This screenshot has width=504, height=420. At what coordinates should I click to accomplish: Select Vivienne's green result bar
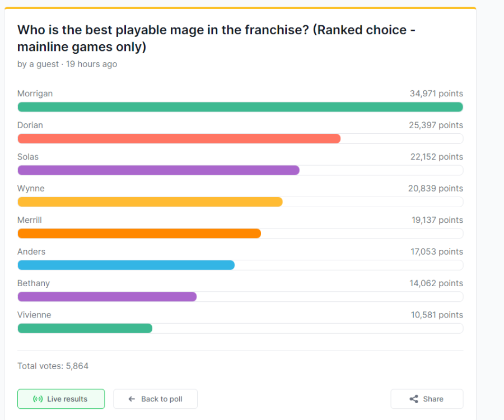(x=85, y=328)
